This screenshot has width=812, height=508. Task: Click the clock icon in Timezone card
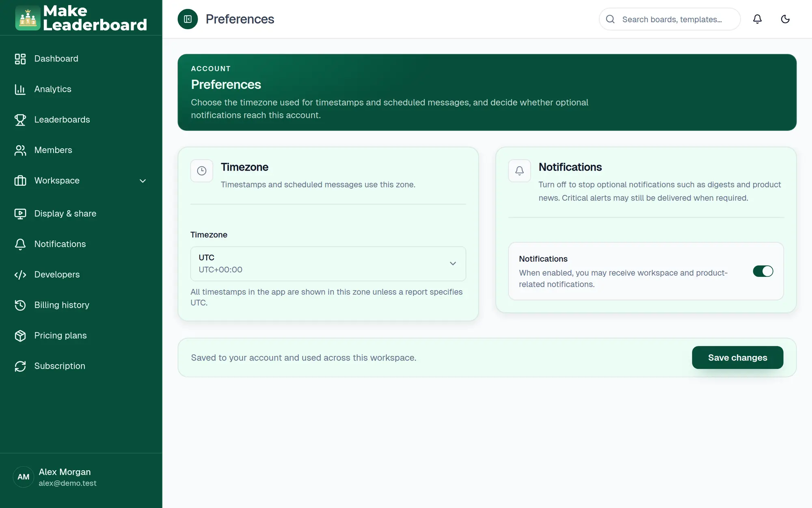coord(202,171)
